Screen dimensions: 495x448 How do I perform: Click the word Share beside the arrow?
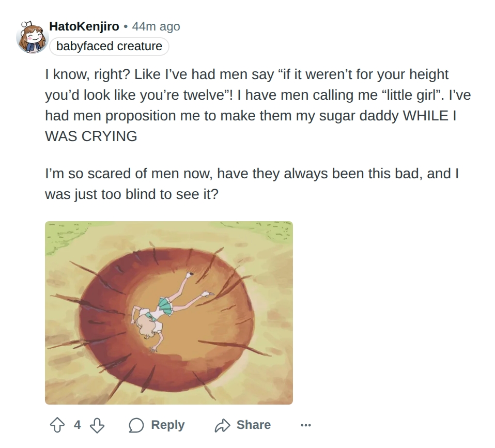coord(254,425)
